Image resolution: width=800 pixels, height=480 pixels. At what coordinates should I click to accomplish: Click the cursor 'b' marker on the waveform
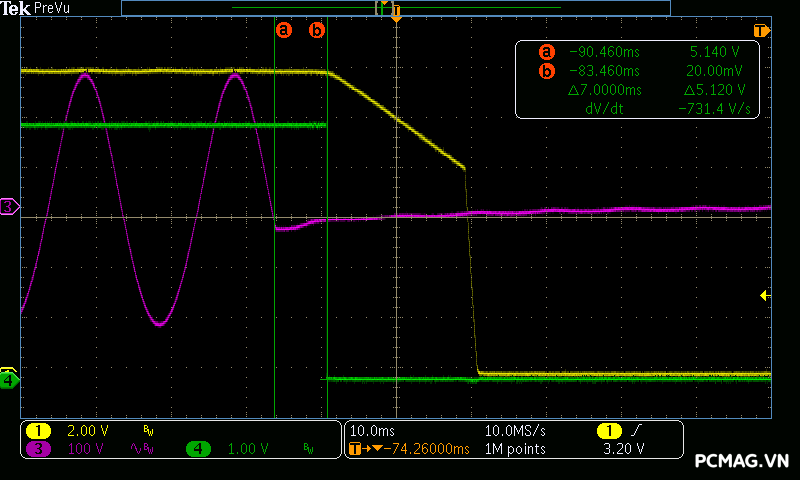(317, 30)
